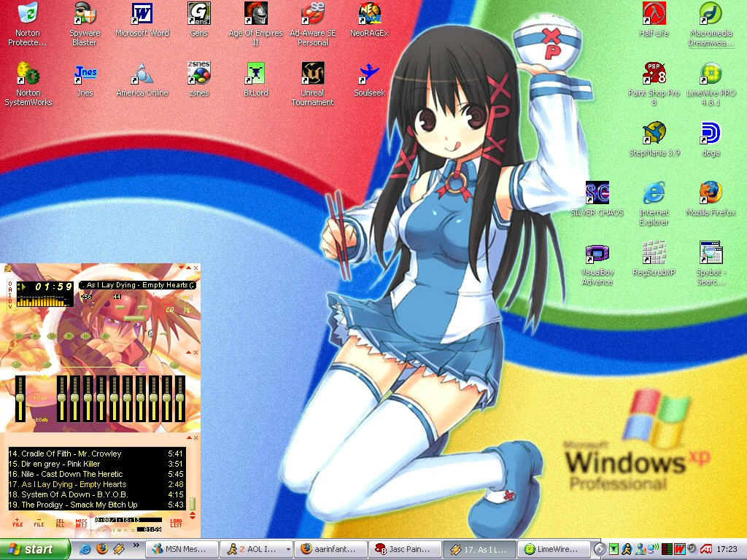Switch to the aarinfant Firefox taskbar button
This screenshot has height=560, width=747.
[x=330, y=550]
